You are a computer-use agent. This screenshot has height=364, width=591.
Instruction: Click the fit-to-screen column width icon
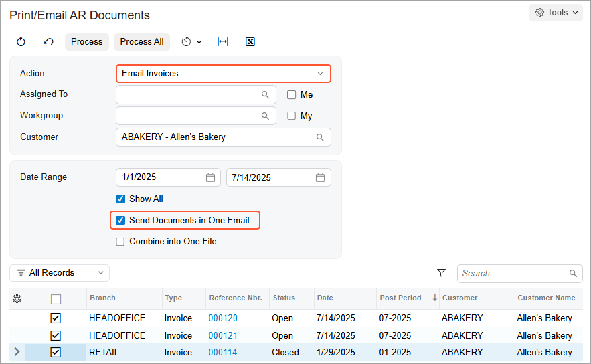223,42
